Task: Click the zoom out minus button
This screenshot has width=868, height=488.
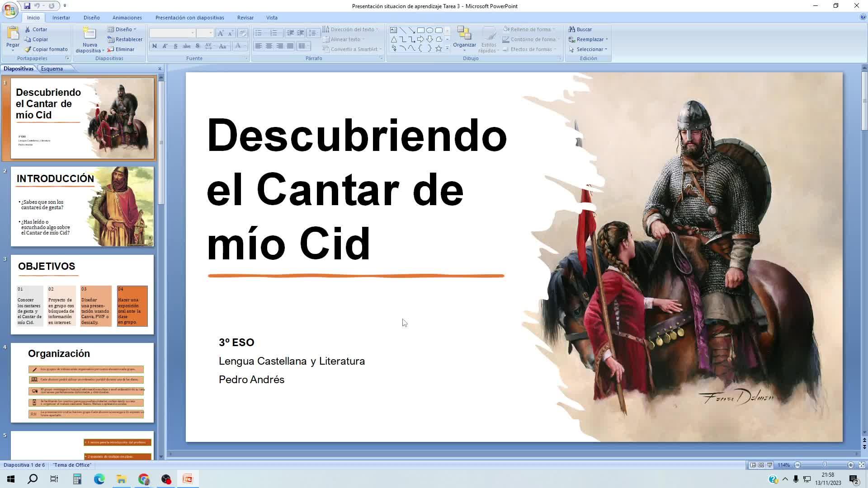Action: click(797, 465)
